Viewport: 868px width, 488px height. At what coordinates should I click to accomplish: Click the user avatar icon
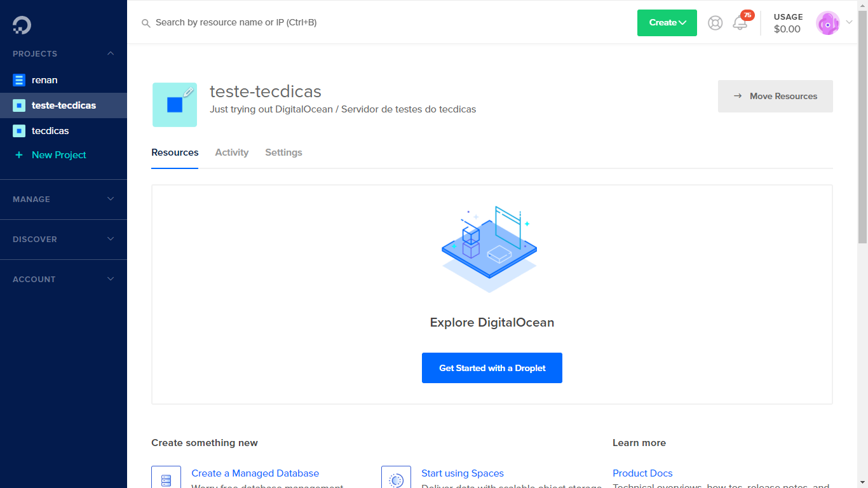point(828,23)
